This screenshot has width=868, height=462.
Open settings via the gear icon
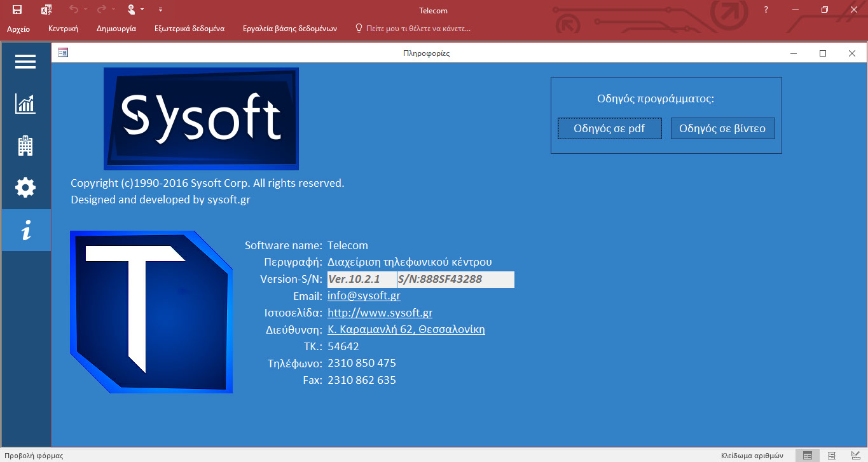25,187
